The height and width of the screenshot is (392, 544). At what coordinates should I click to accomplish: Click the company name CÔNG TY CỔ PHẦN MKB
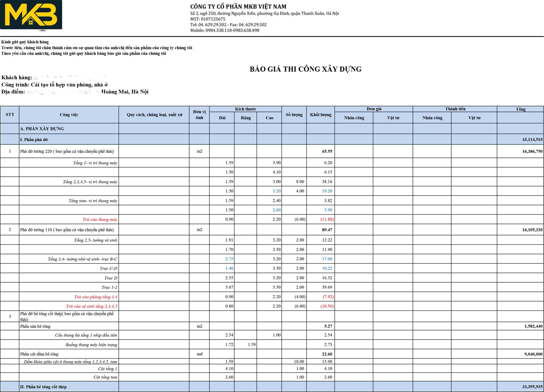point(238,7)
